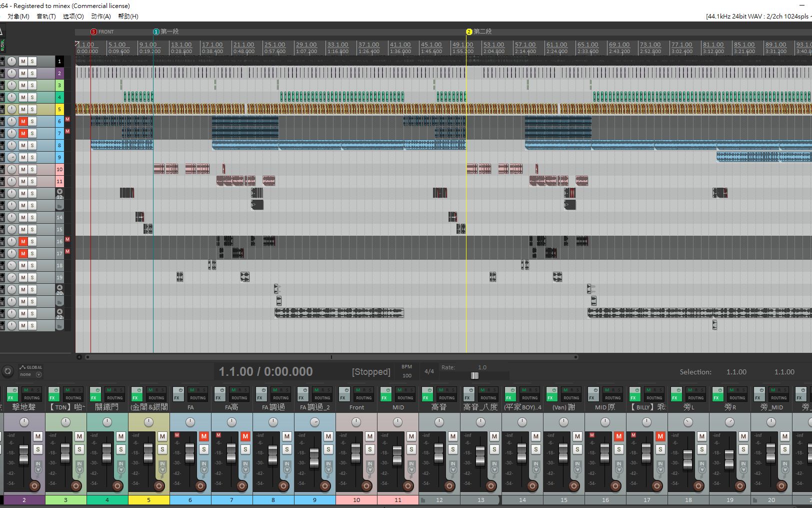Click the pan knob on mixer channel 18
The image size is (812, 508).
coord(688,422)
